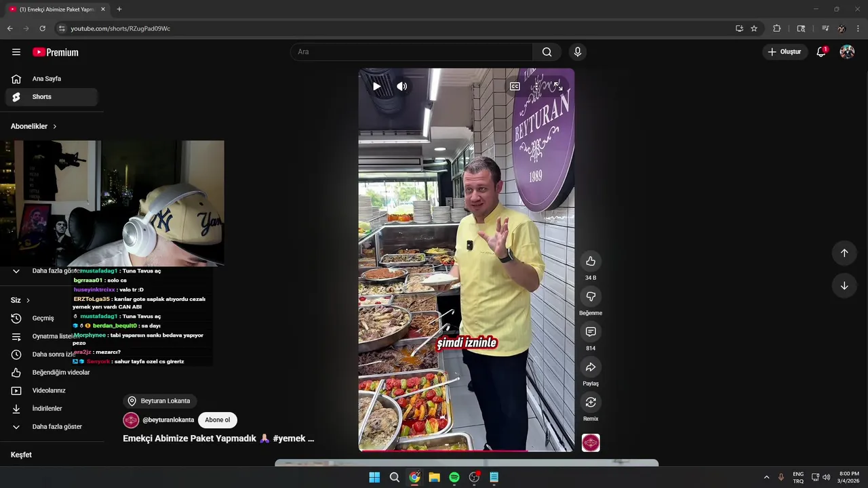Open the YouTube guide hamburger menu
Image resolution: width=868 pixels, height=488 pixels.
tap(16, 52)
